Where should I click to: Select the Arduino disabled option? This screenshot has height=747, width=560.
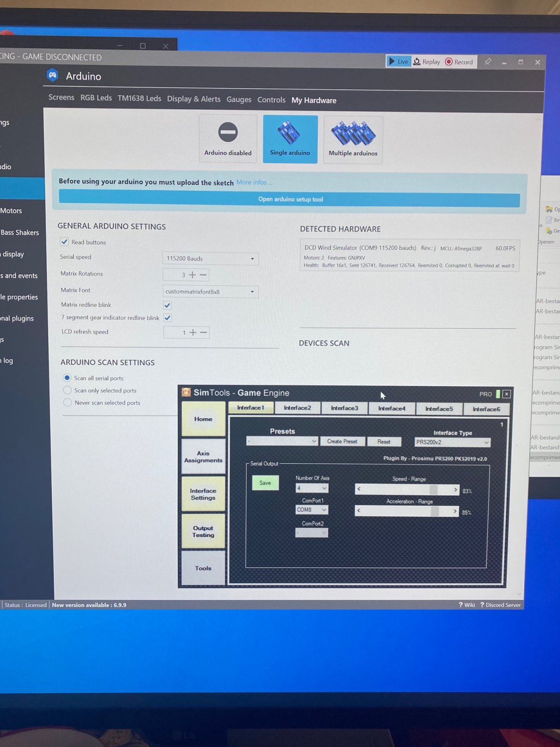tap(228, 139)
